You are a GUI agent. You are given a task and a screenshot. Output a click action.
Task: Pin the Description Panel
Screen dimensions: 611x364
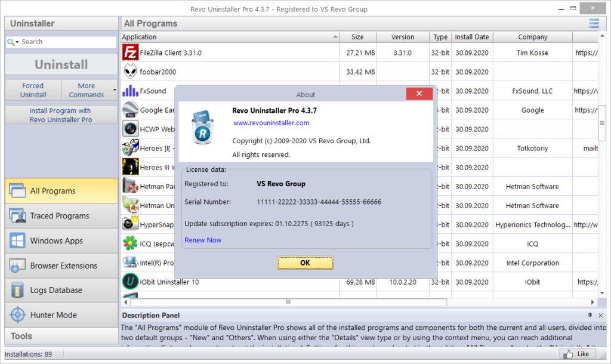coord(590,315)
